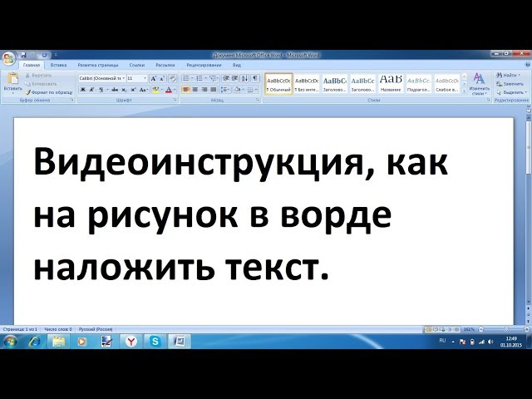Open Yandex browser from the taskbar
Viewport: 532px width, 399px height.
(x=131, y=341)
